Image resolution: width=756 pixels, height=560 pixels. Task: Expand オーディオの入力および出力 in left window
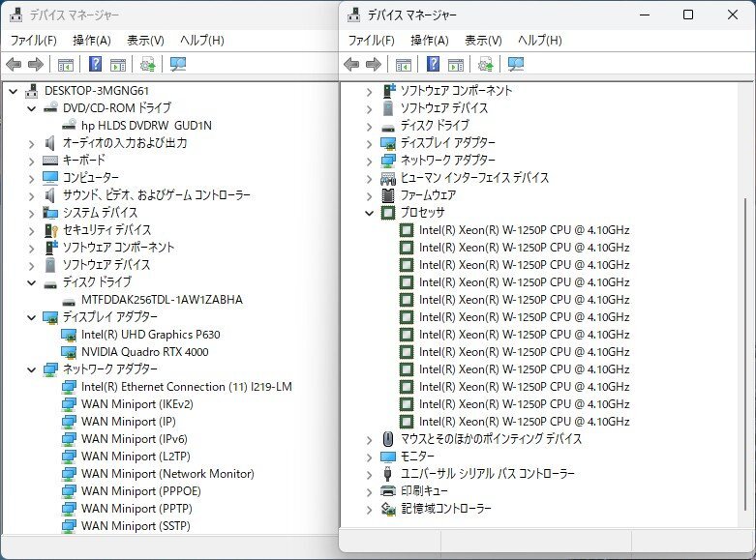pos(32,143)
